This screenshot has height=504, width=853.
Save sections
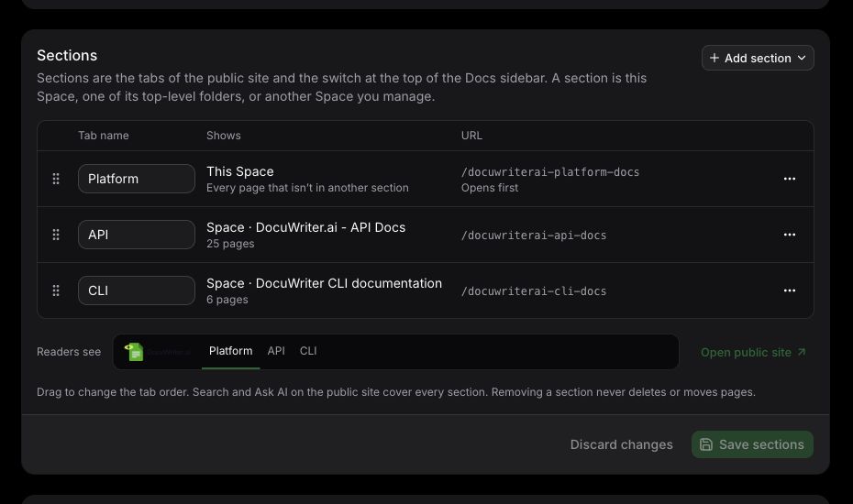coord(752,444)
